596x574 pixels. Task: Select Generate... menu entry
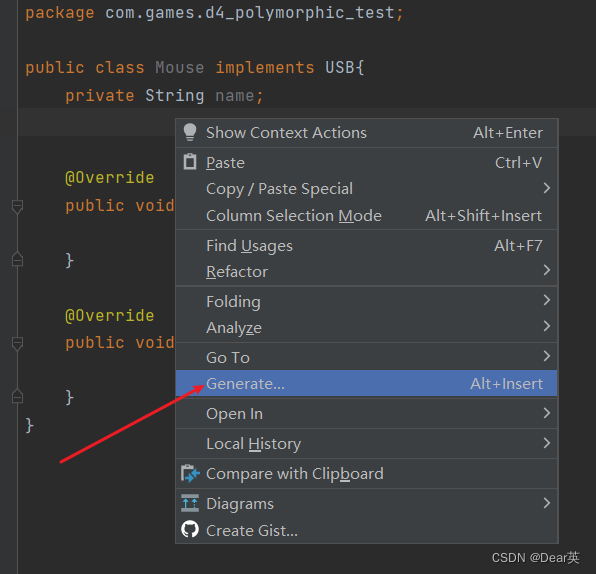click(366, 383)
